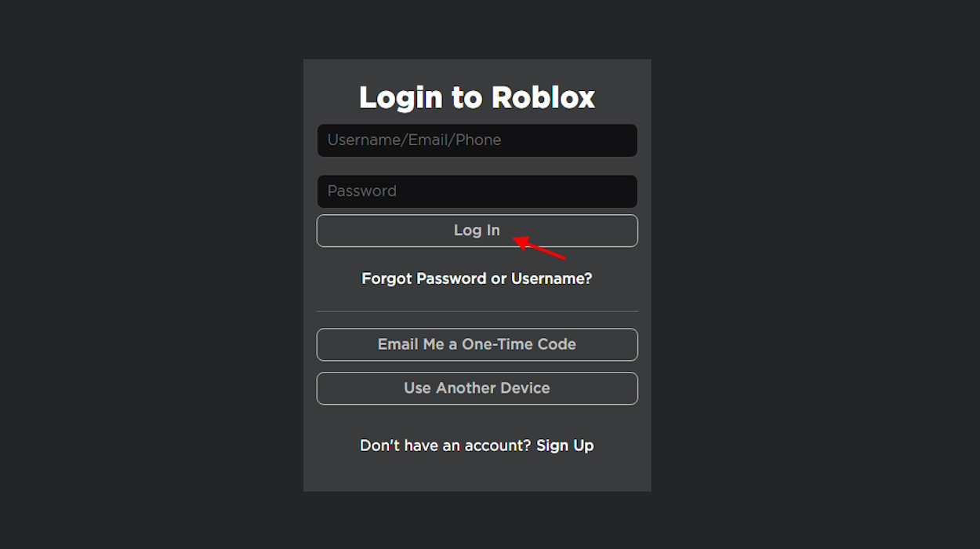Choose the alternate device sign-in method
Image resolution: width=980 pixels, height=549 pixels.
point(477,388)
